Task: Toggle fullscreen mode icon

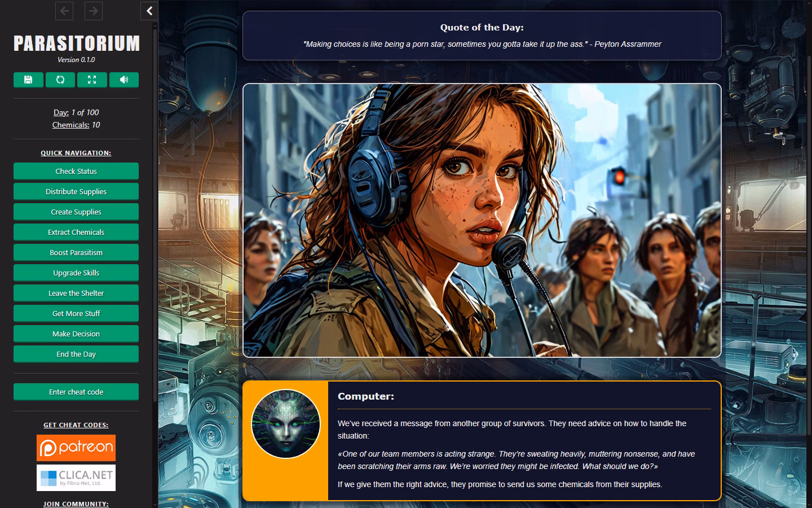Action: tap(92, 80)
